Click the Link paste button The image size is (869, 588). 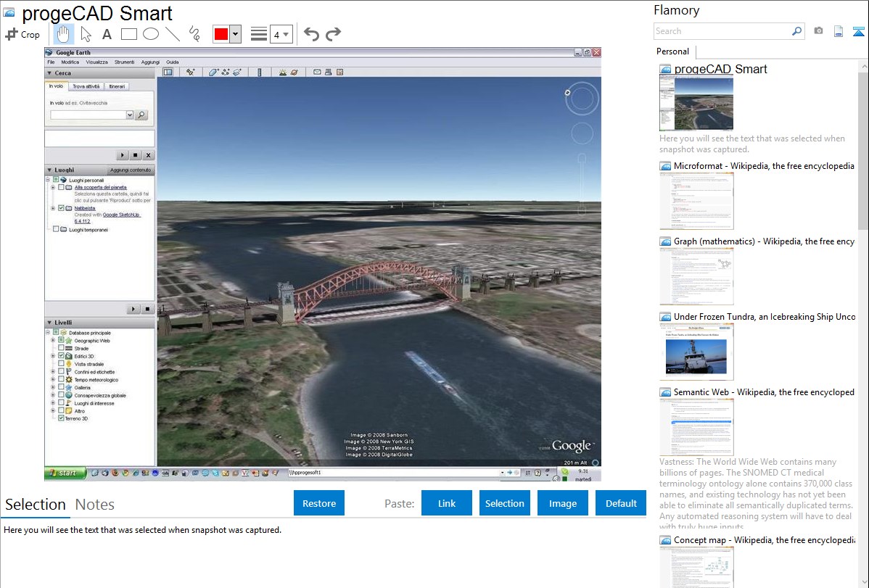click(447, 503)
